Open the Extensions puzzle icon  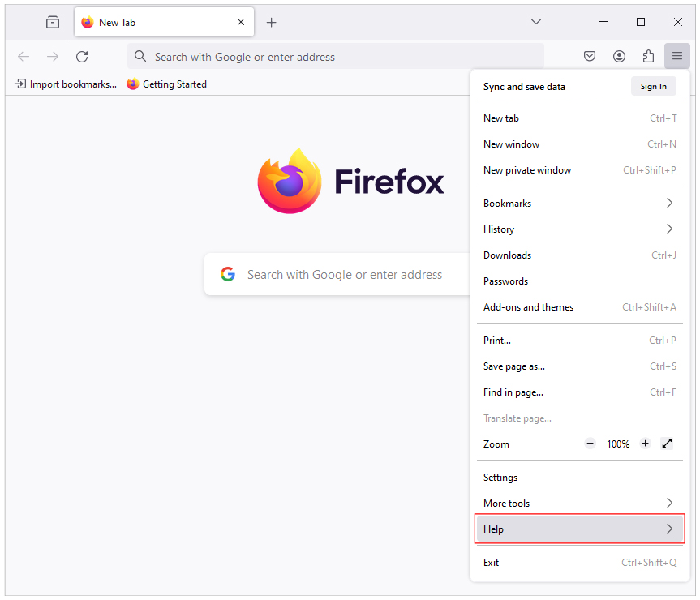tap(648, 56)
